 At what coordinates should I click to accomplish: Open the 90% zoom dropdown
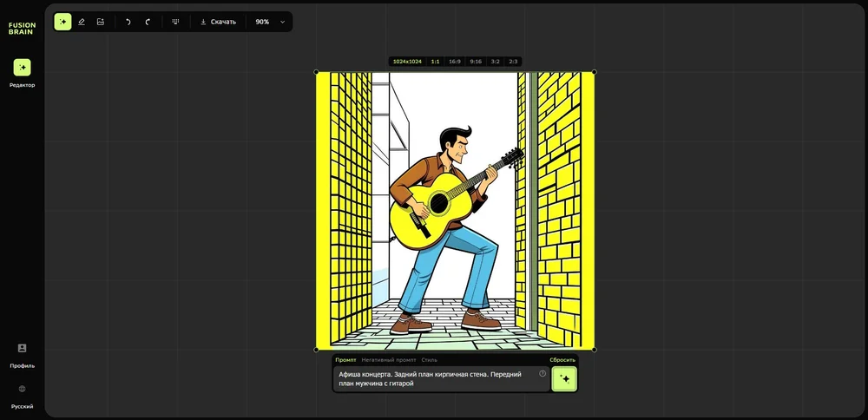[x=269, y=22]
